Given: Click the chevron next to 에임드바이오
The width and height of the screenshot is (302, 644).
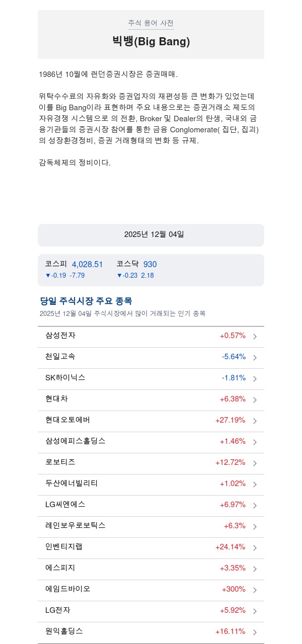Looking at the screenshot, I should 255,590.
